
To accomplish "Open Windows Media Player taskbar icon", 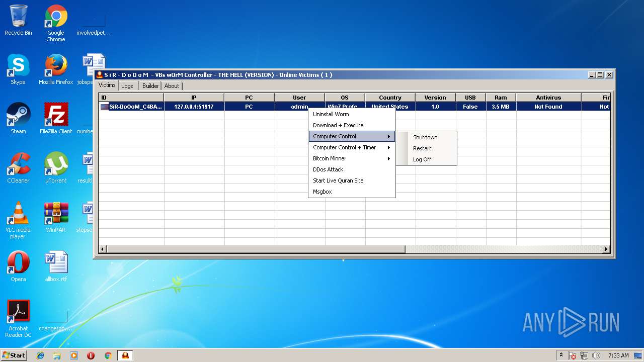I will pyautogui.click(x=74, y=355).
